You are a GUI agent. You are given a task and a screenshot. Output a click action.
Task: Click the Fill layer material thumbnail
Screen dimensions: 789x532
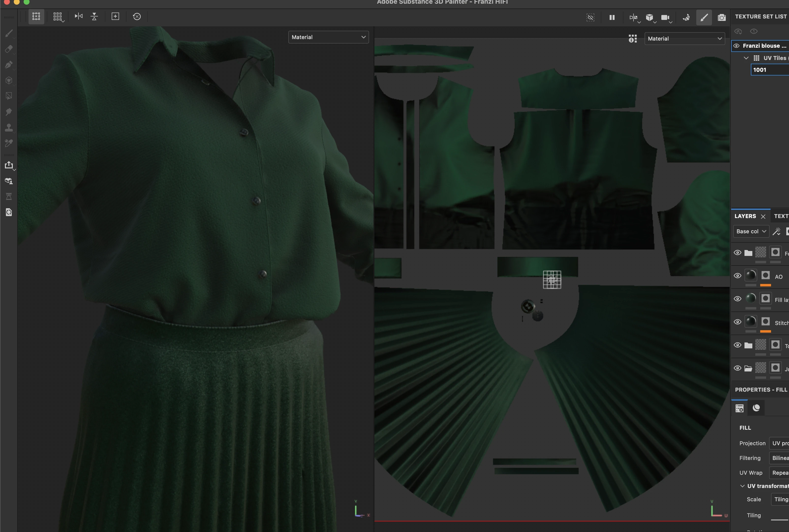751,298
